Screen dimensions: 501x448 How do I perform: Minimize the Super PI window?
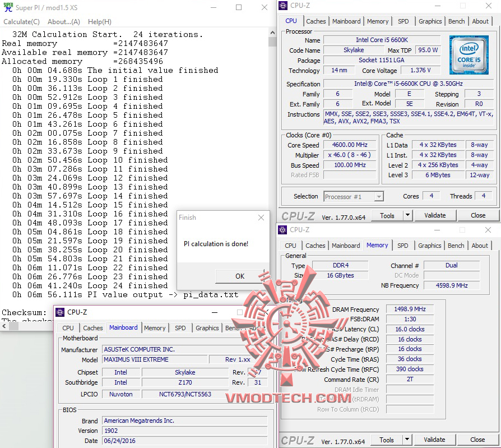(214, 7)
